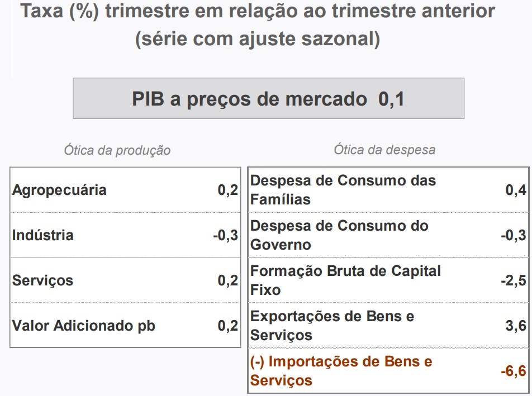Click the title 'Taxa (%) trimestre em relação'

pos(258,12)
